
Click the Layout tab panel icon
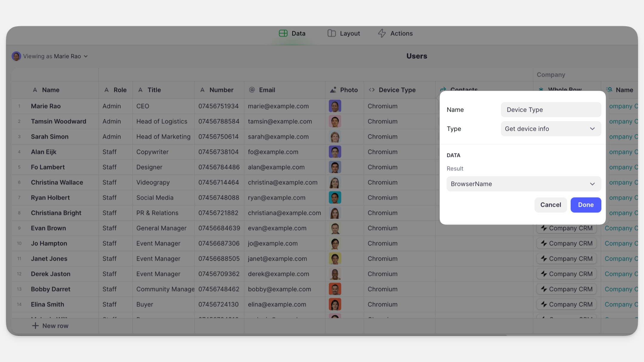point(332,33)
